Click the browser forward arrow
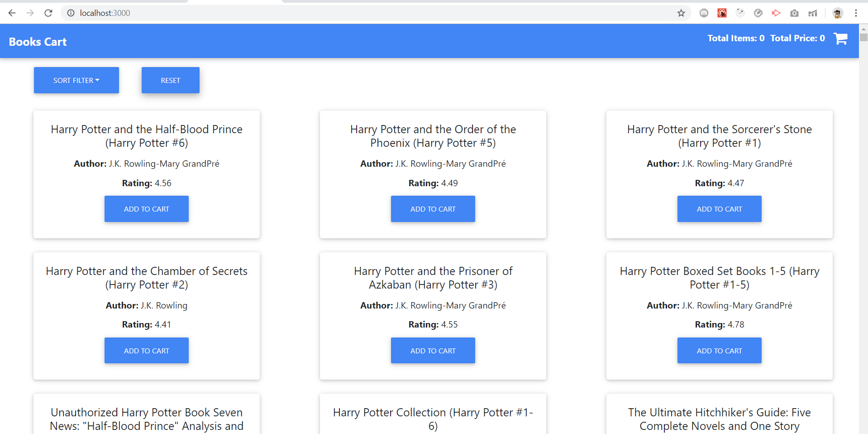868x434 pixels. [x=30, y=13]
